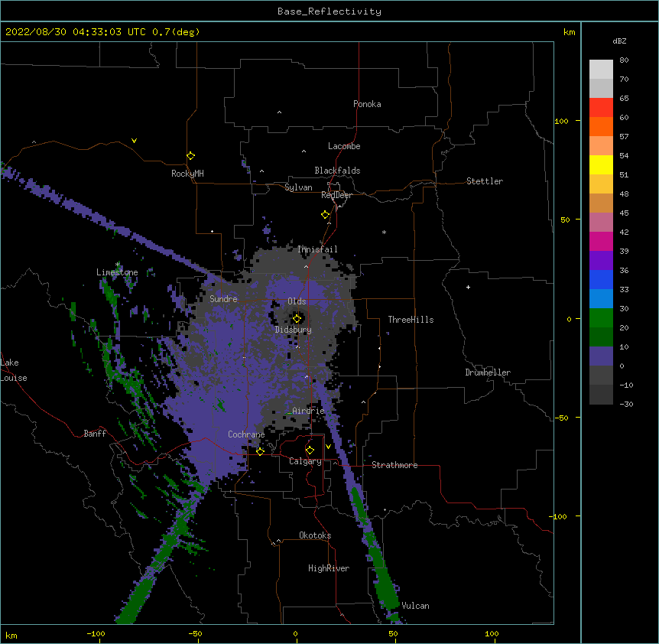Click white asterisk marker east of Innisfail
The image size is (659, 644).
(384, 232)
